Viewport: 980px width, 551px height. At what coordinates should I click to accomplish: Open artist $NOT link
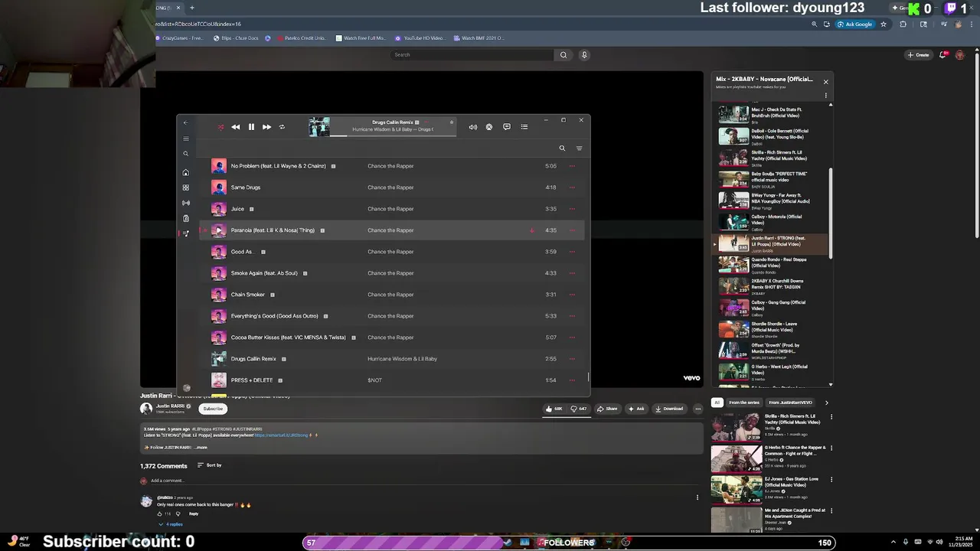click(x=374, y=380)
